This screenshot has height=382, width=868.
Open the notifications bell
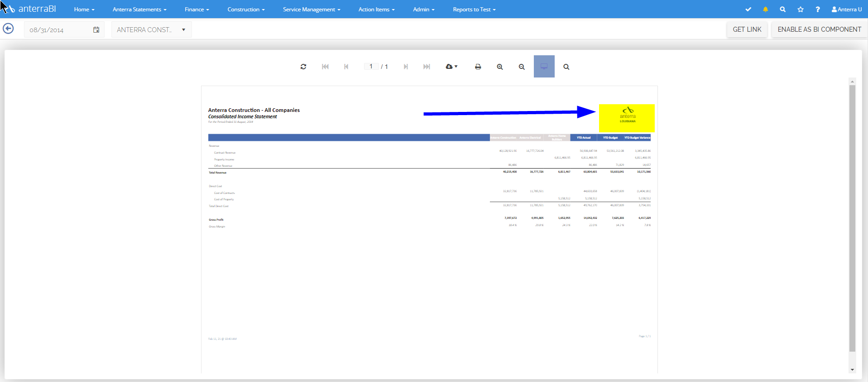765,9
